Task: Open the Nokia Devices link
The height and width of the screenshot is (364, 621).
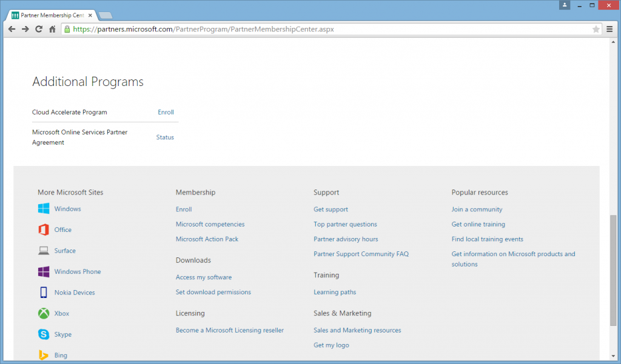Action: [x=75, y=293]
